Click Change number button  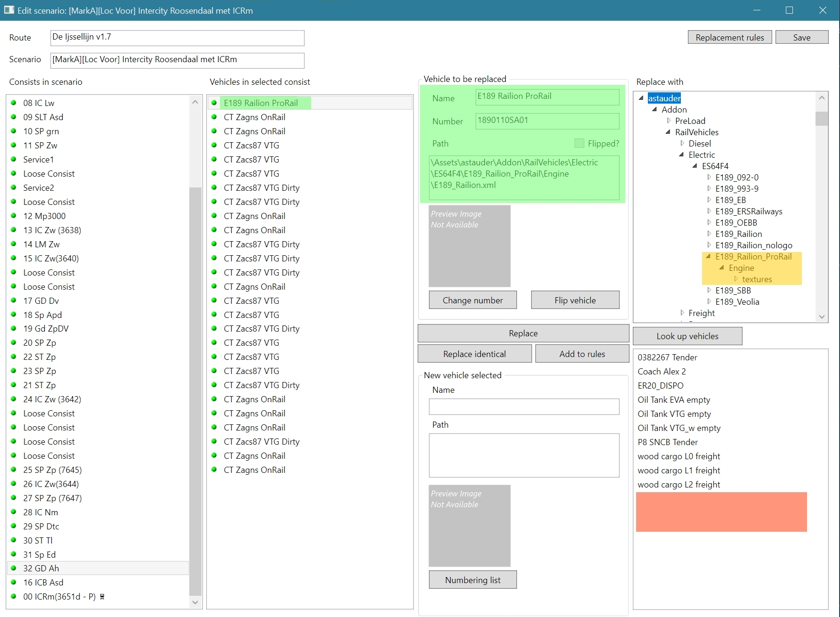click(x=473, y=300)
